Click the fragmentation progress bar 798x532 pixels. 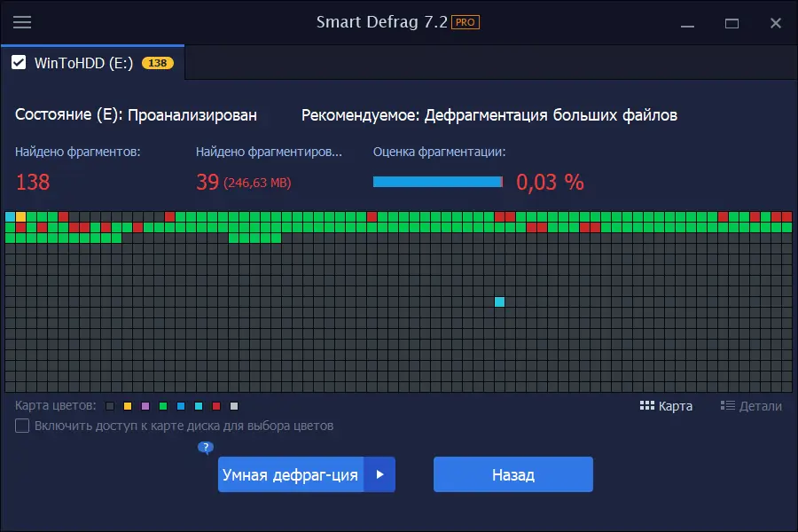[439, 182]
